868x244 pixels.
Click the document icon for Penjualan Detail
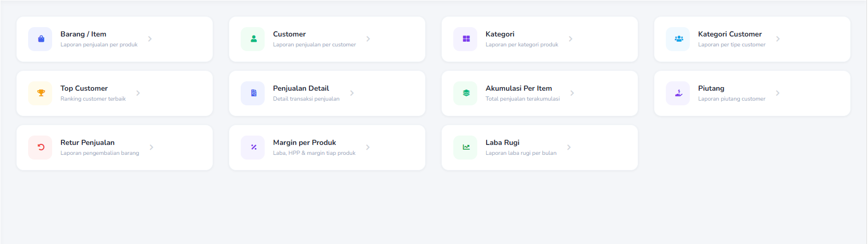253,93
